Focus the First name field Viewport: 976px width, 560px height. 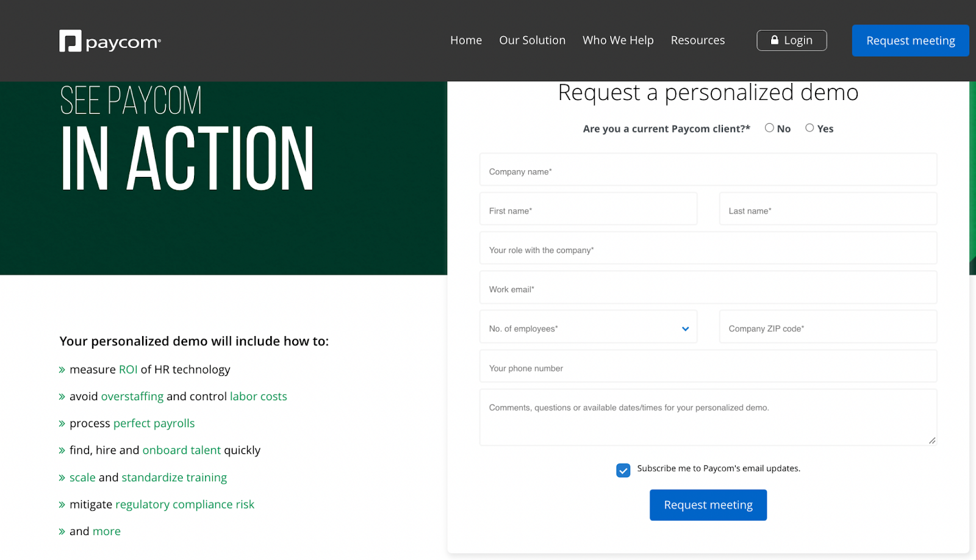[588, 209]
